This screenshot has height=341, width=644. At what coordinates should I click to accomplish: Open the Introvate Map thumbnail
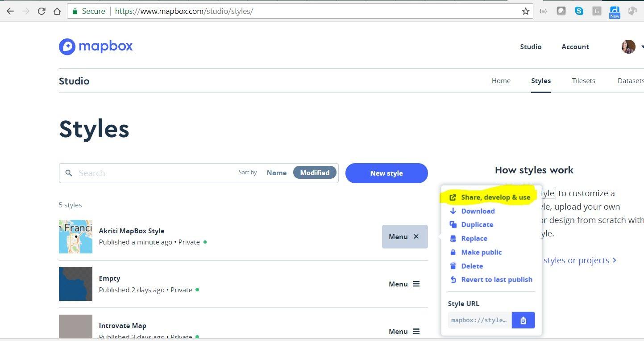pos(75,327)
